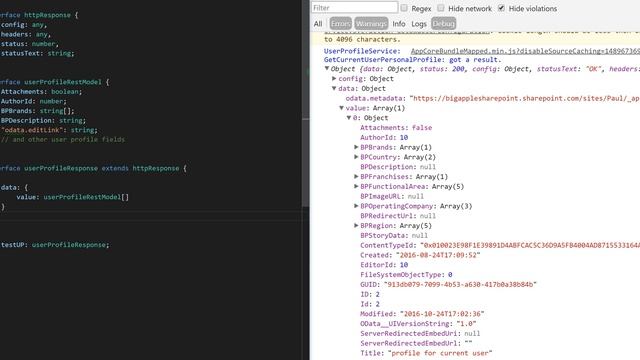Click the comment about other profile fields

(x=62, y=140)
